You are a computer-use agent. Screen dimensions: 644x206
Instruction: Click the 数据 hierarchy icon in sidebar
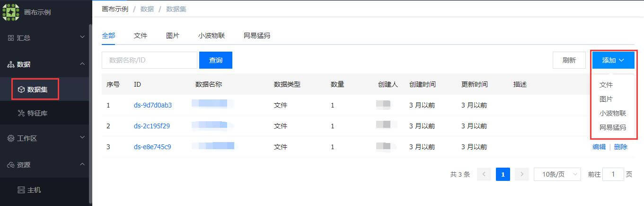(x=11, y=64)
